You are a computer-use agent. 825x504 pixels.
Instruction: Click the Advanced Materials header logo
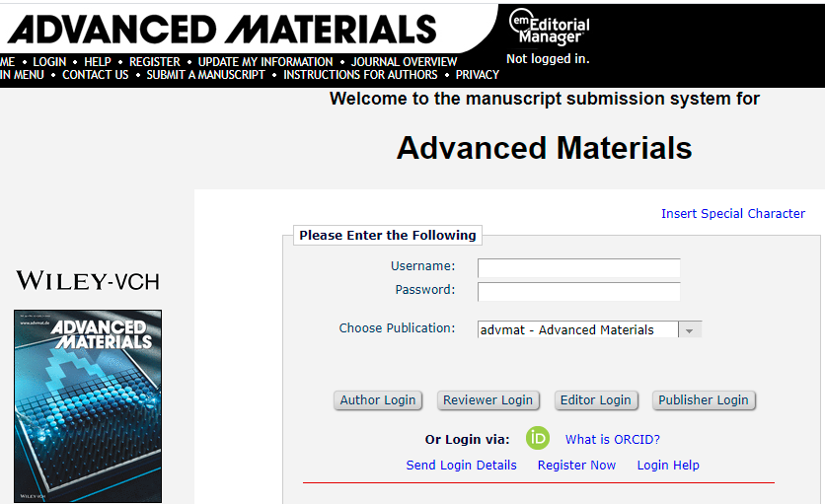pos(222,29)
